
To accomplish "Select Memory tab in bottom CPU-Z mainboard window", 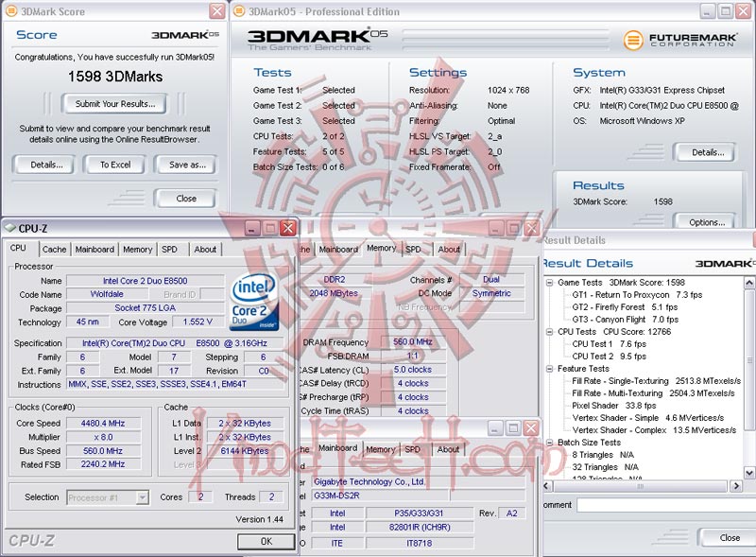I will (381, 449).
